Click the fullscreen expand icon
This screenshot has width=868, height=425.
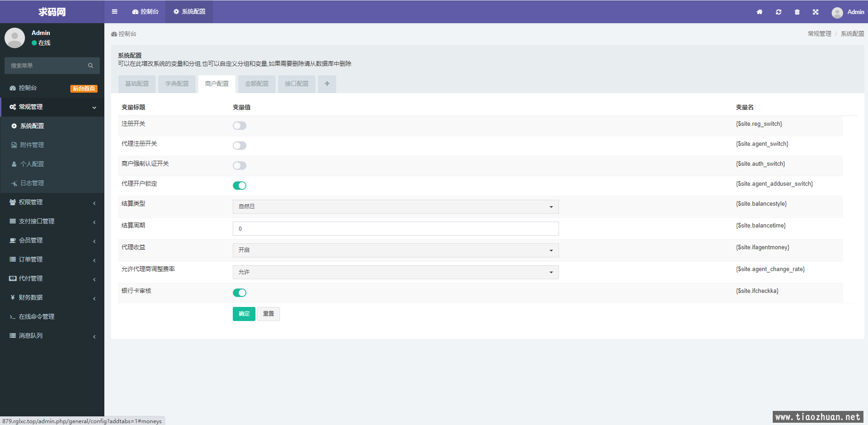(816, 12)
